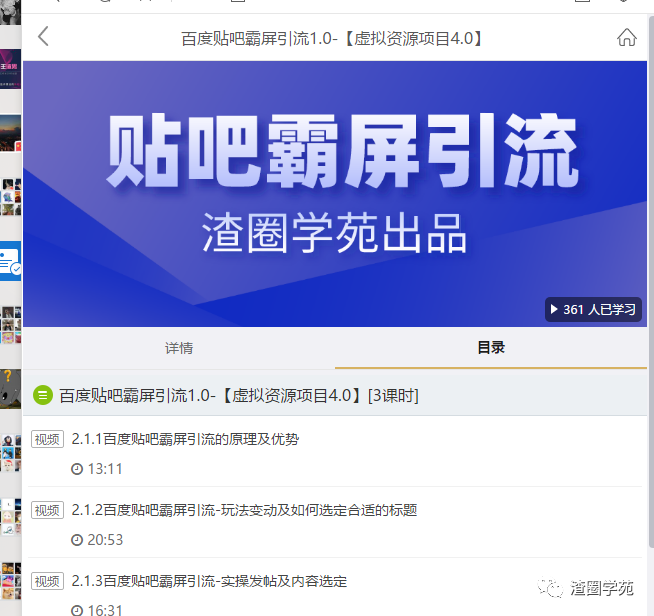
Task: Click the 20:53 duration text
Action: [105, 540]
